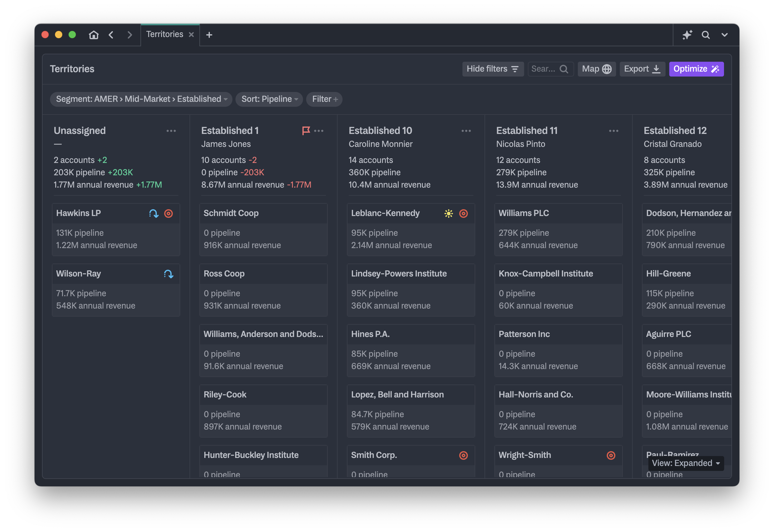774x532 pixels.
Task: Open the View: Expanded dropdown
Action: (x=686, y=463)
